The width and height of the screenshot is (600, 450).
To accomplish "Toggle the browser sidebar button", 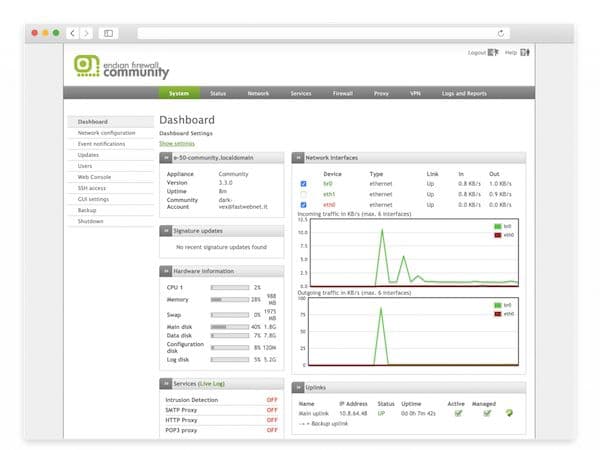I will (x=109, y=33).
